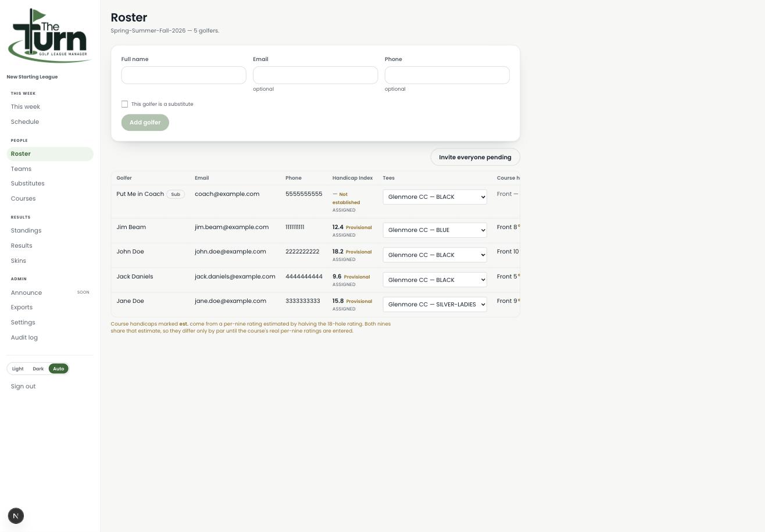Screen dimensions: 765x532
Task: Switch theme to Light
Action: (x=18, y=369)
